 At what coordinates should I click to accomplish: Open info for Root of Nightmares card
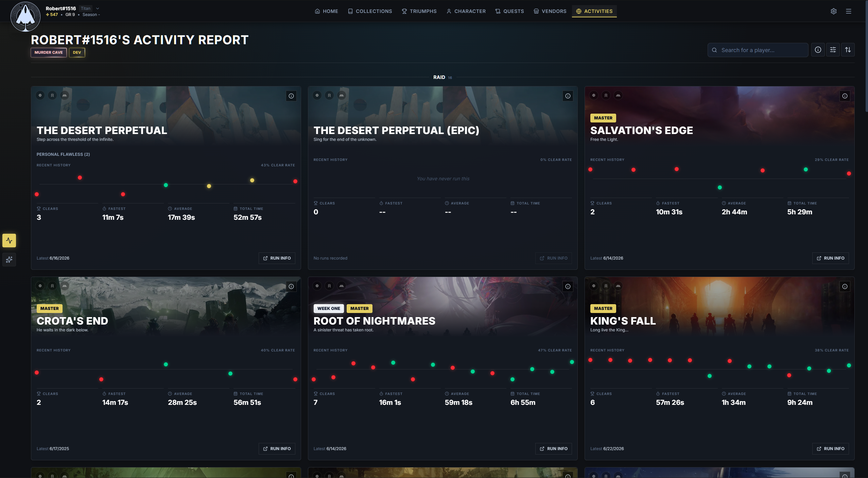tap(568, 286)
